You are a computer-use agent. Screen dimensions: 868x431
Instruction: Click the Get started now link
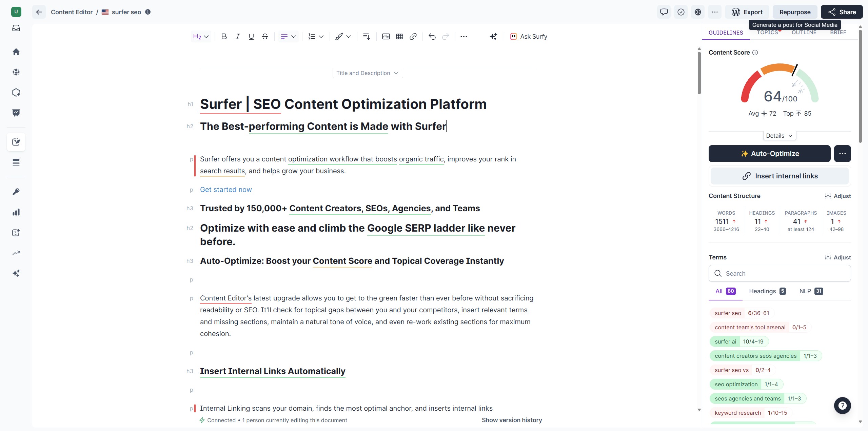pyautogui.click(x=226, y=190)
